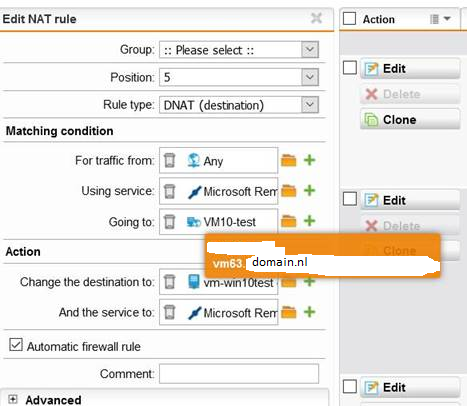Select checkbox beside the first Edit button
This screenshot has width=467, height=406.
click(350, 68)
